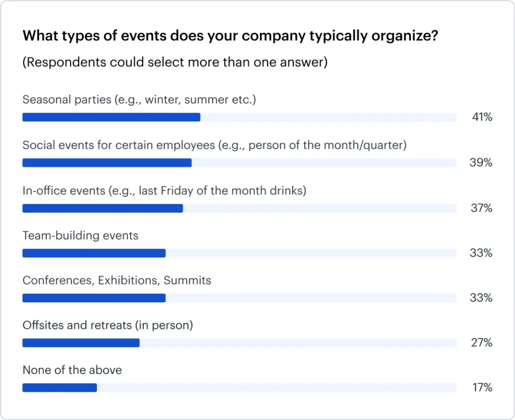Click the 37% value
The height and width of the screenshot is (420, 515).
(x=481, y=208)
